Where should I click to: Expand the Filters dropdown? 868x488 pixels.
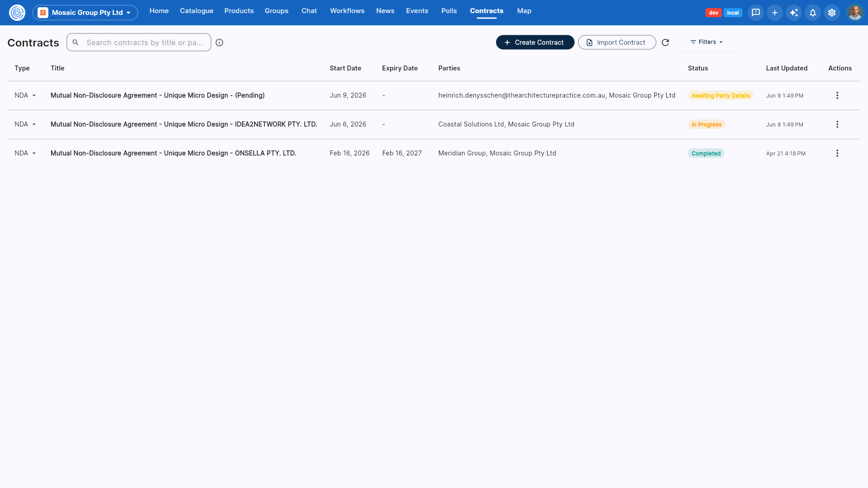pyautogui.click(x=707, y=42)
